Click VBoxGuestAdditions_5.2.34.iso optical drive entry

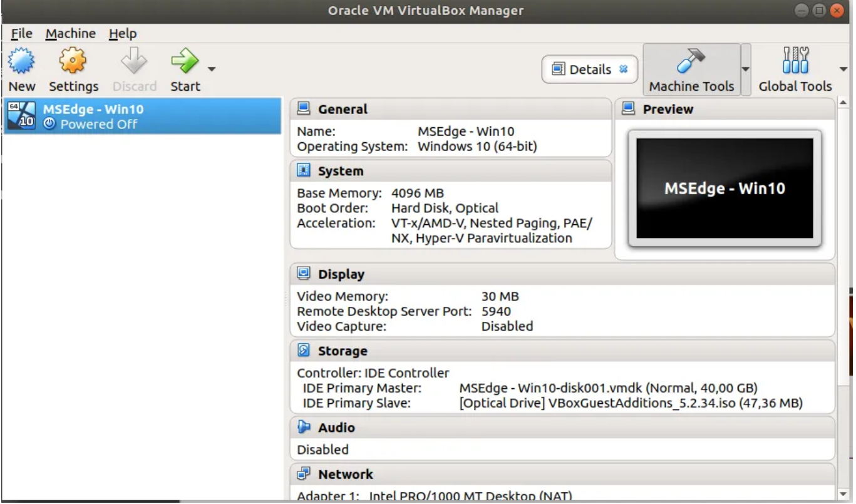(x=631, y=403)
